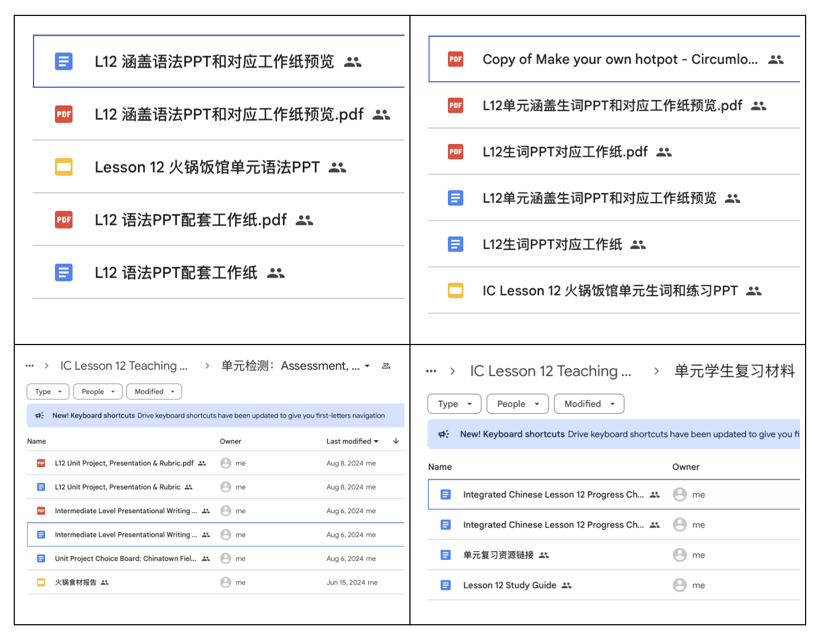Click the keyboard shortcuts banner in 单元检测 folder view
Image resolution: width=821 pixels, height=644 pixels.
215,415
